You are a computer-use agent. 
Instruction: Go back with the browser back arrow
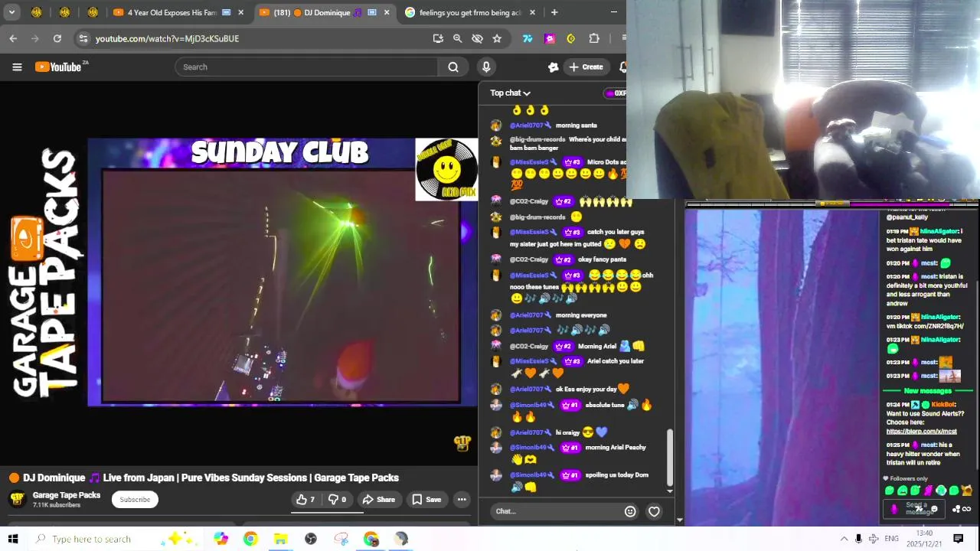coord(13,38)
